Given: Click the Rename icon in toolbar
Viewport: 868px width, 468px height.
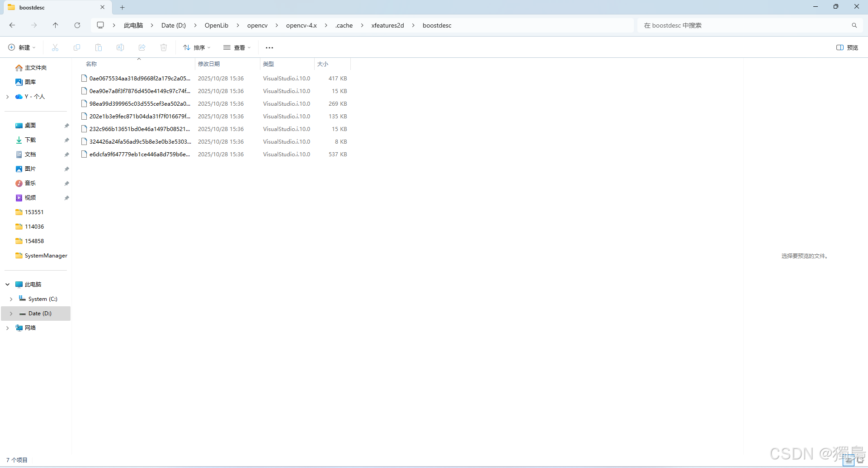Looking at the screenshot, I should coord(120,47).
